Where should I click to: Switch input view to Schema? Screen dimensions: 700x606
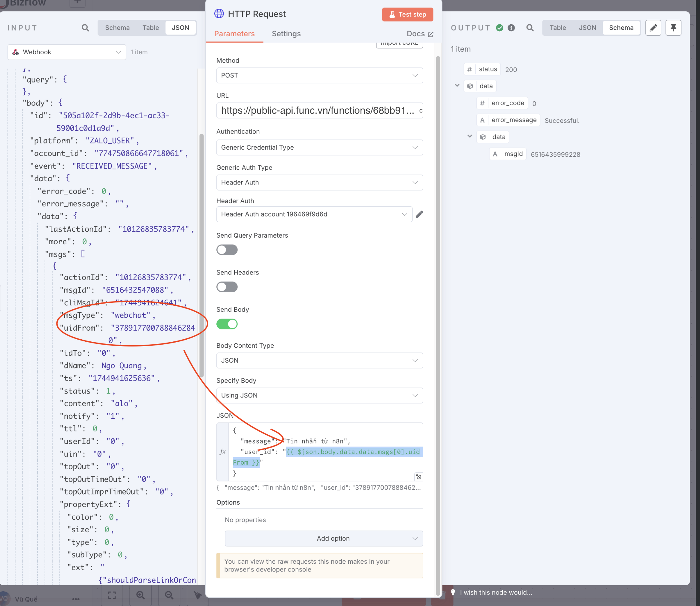pyautogui.click(x=117, y=28)
